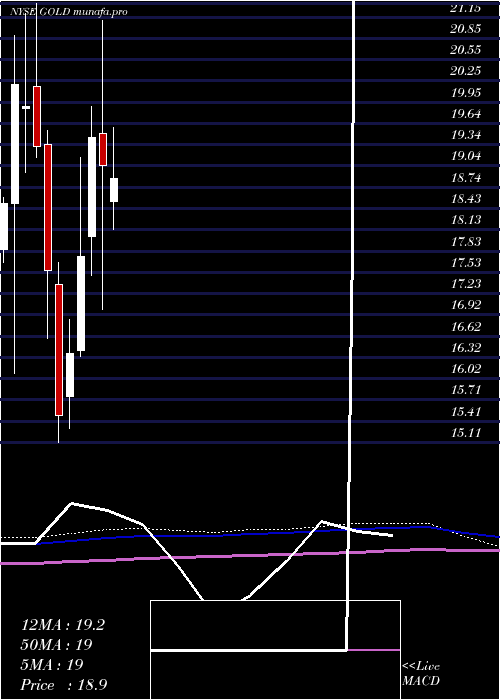The image size is (500, 700).
Task: Click the 20.55 price axis label
Action: (466, 50)
